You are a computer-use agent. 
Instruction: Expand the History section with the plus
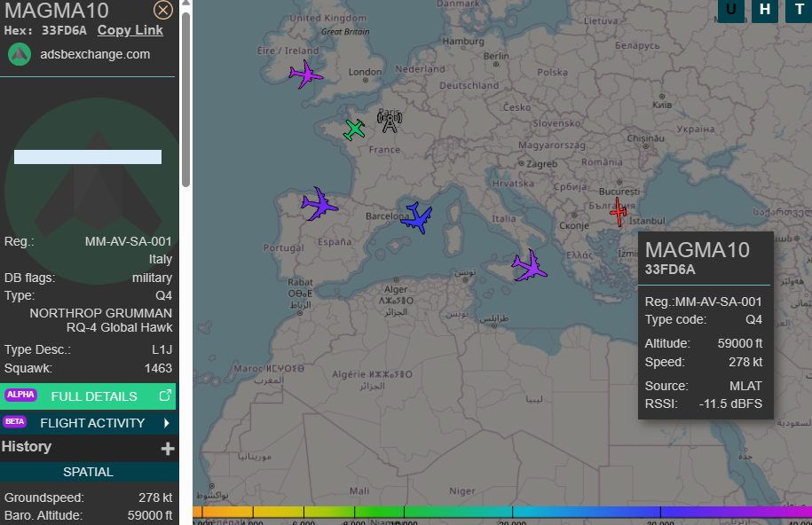[167, 449]
